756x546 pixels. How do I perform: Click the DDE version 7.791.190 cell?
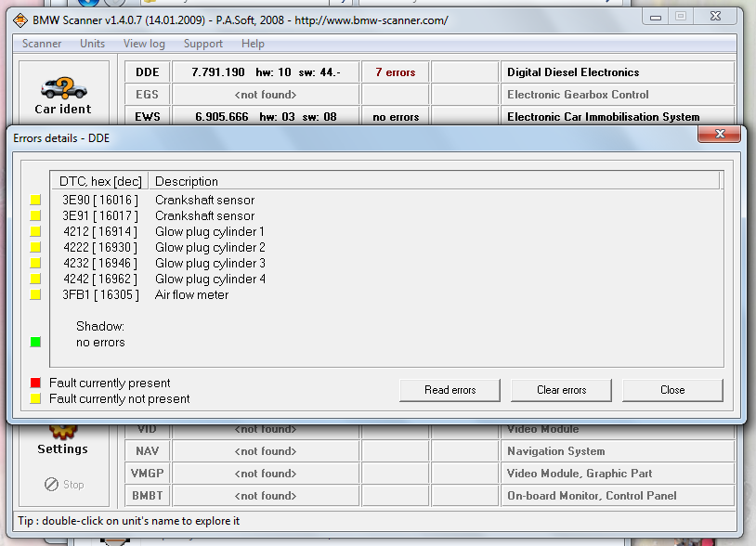(x=266, y=72)
